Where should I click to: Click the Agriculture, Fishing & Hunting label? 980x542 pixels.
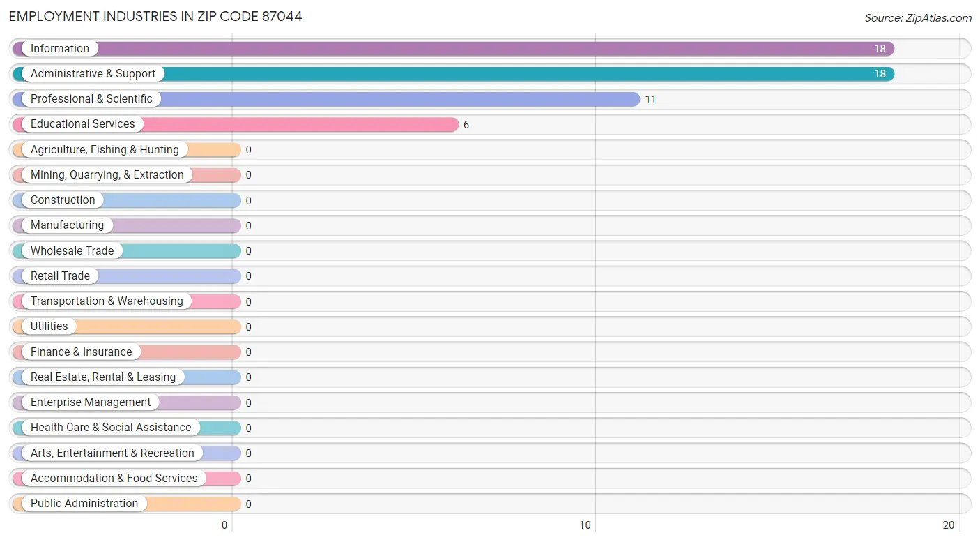tap(105, 150)
